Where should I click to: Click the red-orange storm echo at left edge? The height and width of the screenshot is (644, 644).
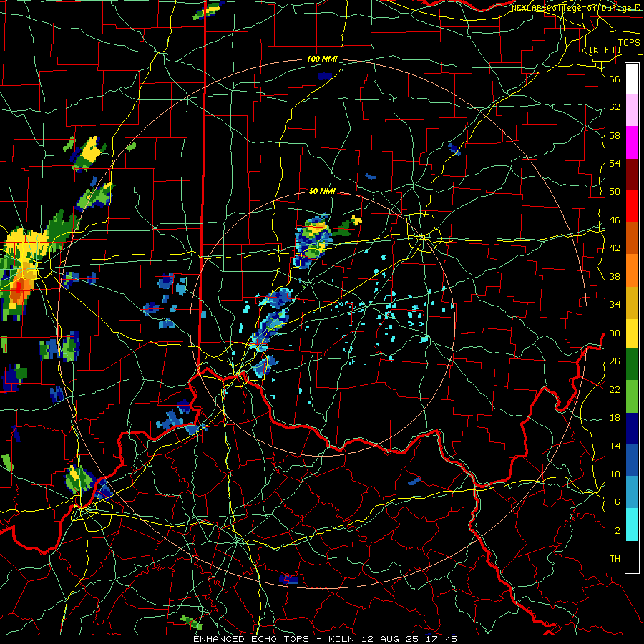pos(19,290)
